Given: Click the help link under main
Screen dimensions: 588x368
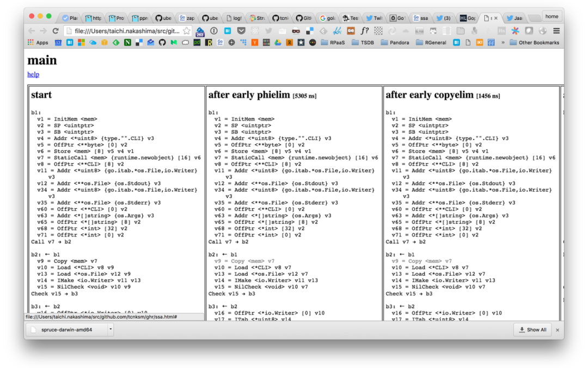Looking at the screenshot, I should 33,74.
